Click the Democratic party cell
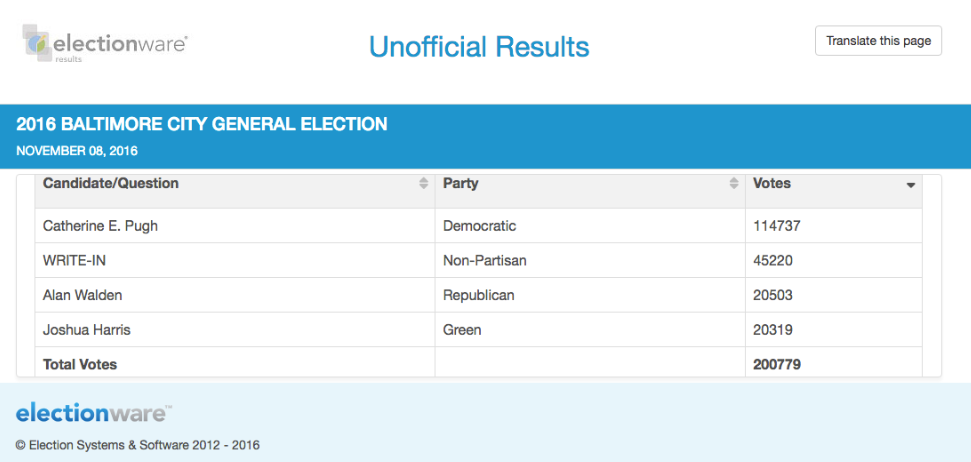Image resolution: width=971 pixels, height=462 pixels. click(480, 226)
